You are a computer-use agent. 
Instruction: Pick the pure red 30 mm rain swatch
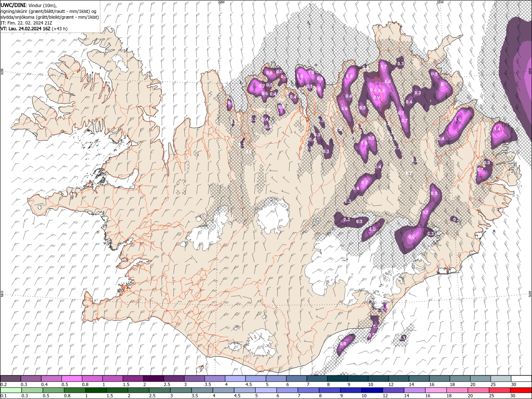click(521, 390)
